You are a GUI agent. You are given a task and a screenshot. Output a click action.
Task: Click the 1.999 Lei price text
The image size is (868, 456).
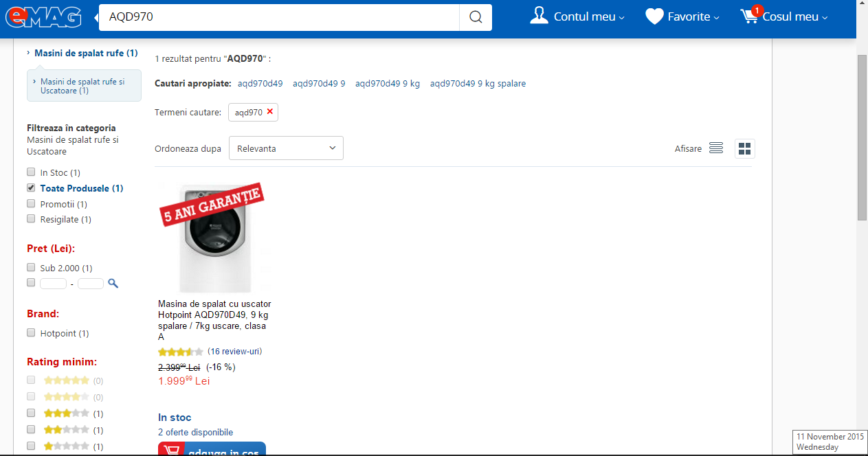tap(183, 380)
